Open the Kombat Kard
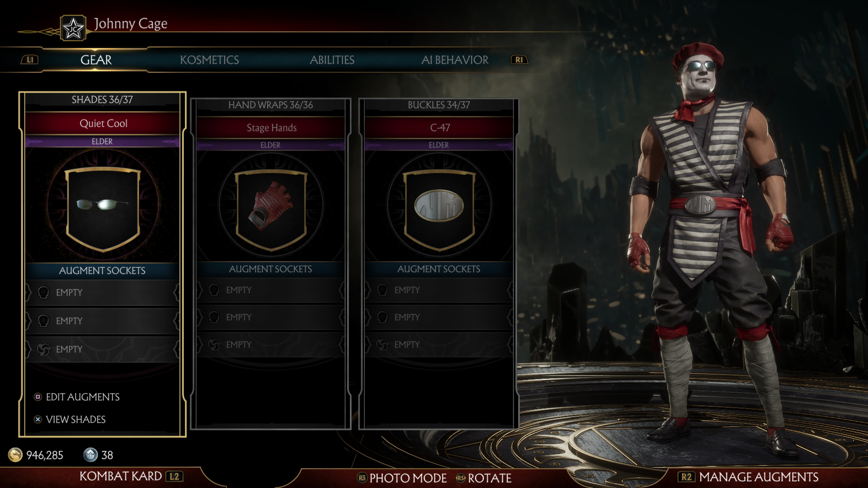This screenshot has width=868, height=488. click(131, 476)
